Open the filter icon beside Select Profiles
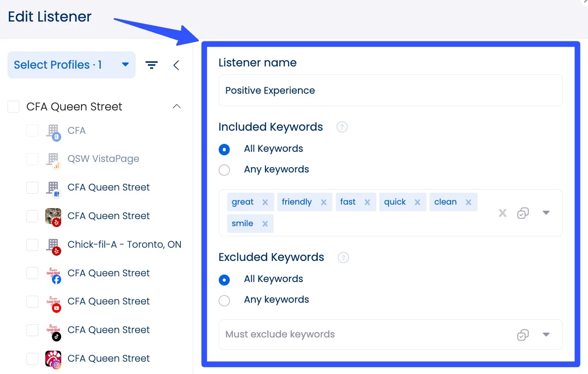The width and height of the screenshot is (588, 374). click(151, 65)
